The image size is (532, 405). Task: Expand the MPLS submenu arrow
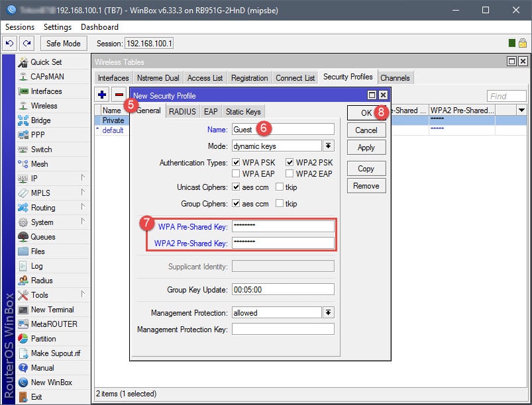click(83, 192)
